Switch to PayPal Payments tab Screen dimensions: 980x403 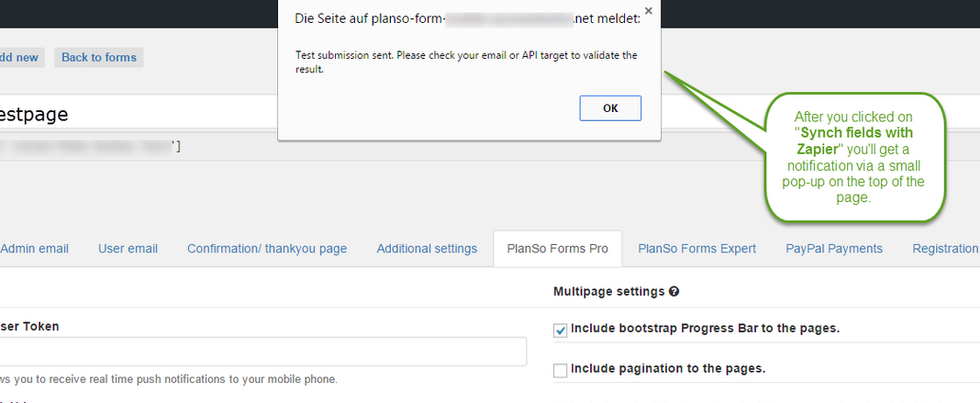(x=834, y=249)
